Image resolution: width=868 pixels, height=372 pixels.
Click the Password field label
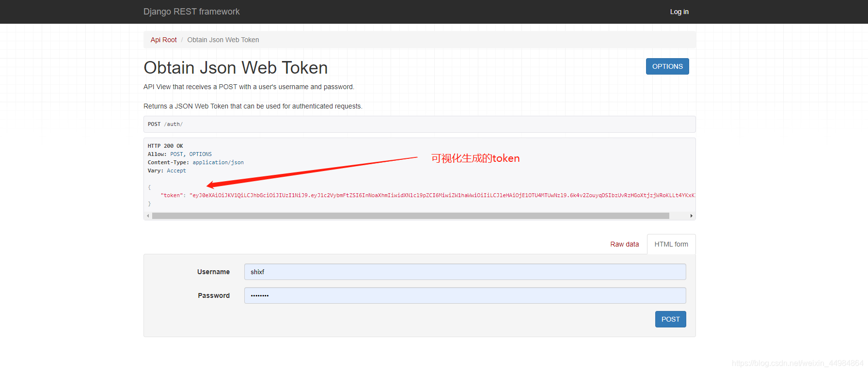(214, 295)
